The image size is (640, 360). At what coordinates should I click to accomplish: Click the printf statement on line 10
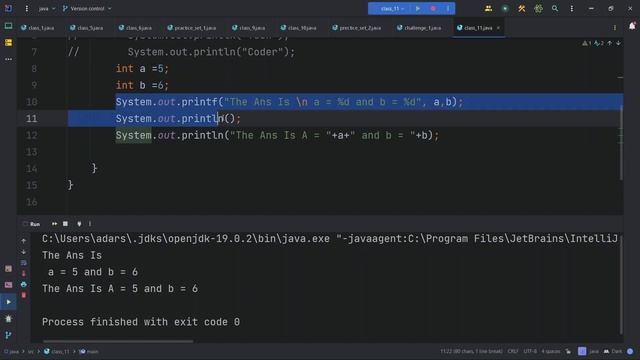[289, 102]
